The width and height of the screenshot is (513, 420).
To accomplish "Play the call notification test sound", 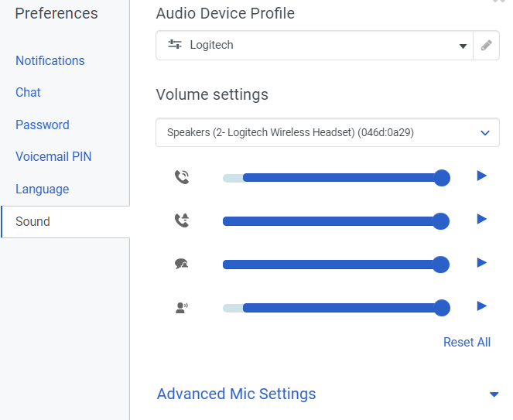I will [481, 220].
